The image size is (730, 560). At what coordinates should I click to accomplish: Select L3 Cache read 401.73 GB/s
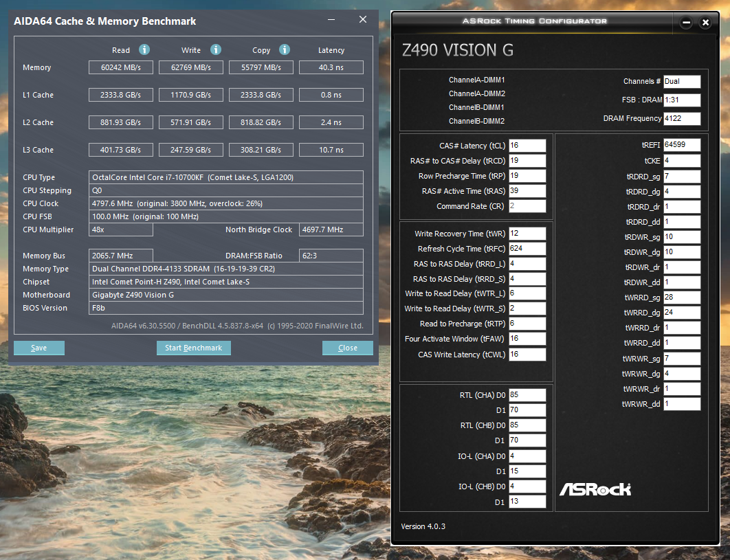(x=121, y=150)
